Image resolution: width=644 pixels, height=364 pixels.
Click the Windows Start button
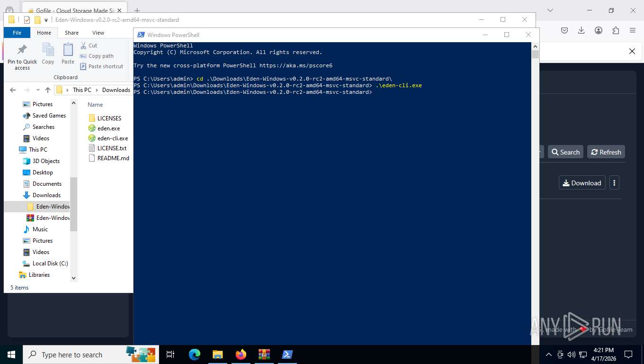click(11, 355)
